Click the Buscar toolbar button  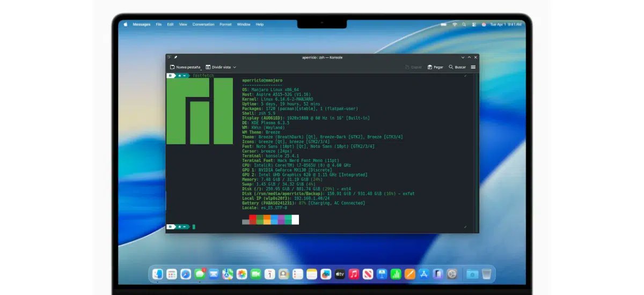click(458, 67)
